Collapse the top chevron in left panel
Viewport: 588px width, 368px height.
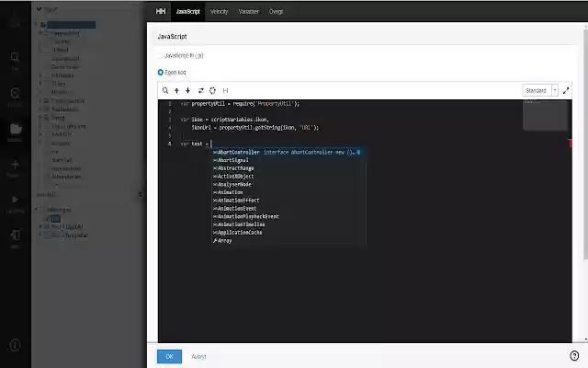(x=39, y=9)
